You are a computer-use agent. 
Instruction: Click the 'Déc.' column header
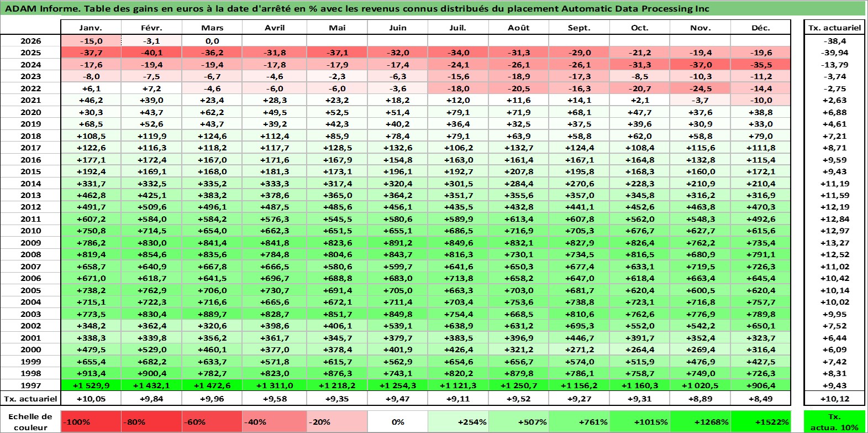[761, 28]
